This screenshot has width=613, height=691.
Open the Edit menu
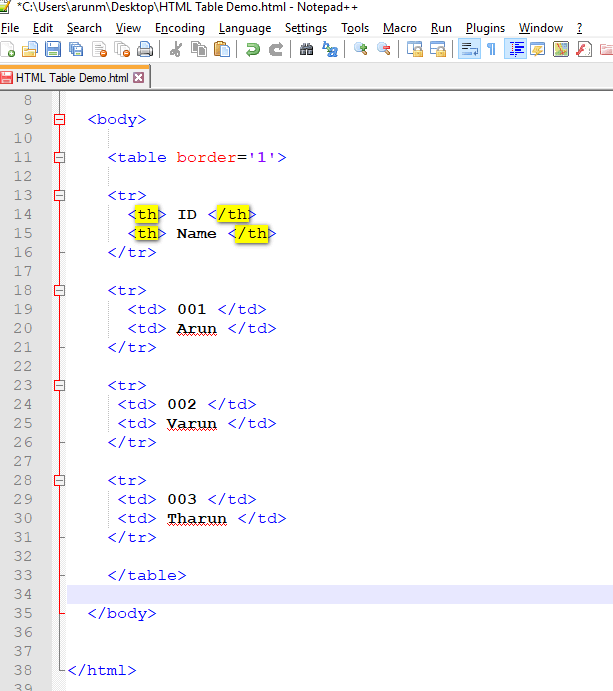click(43, 28)
